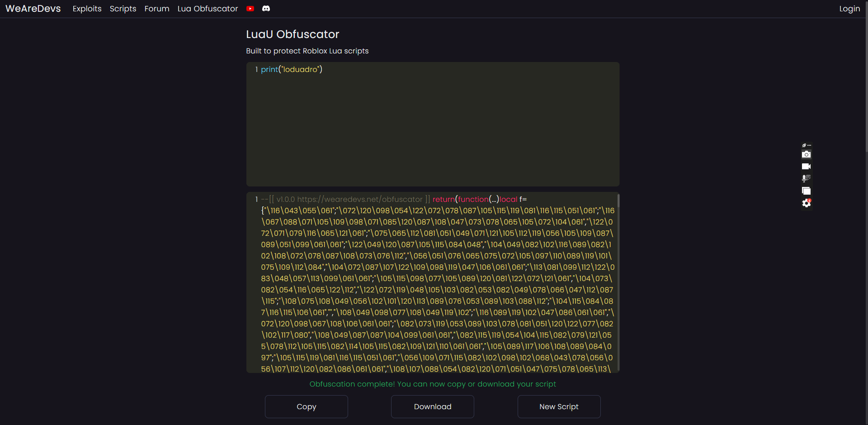Open the Lua Obfuscator page

208,9
